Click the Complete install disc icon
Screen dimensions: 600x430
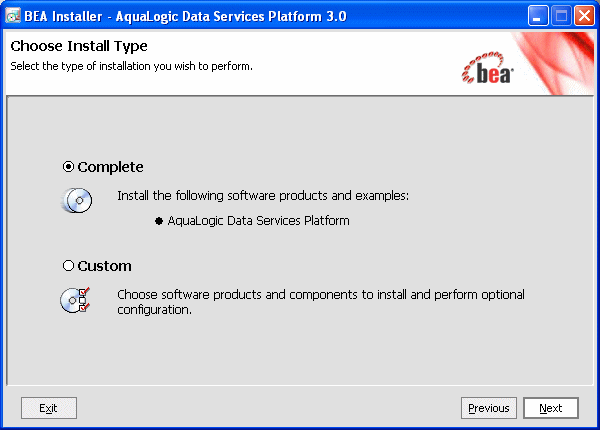point(77,200)
